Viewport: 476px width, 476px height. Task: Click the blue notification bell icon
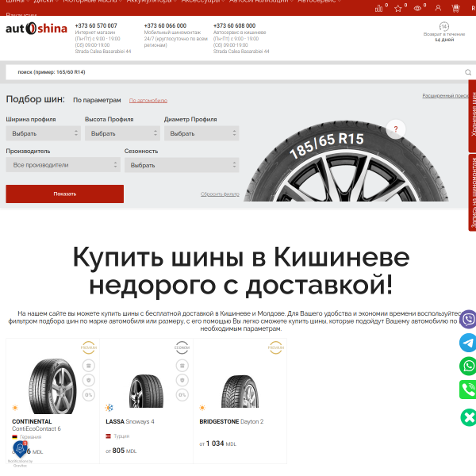click(x=20, y=449)
